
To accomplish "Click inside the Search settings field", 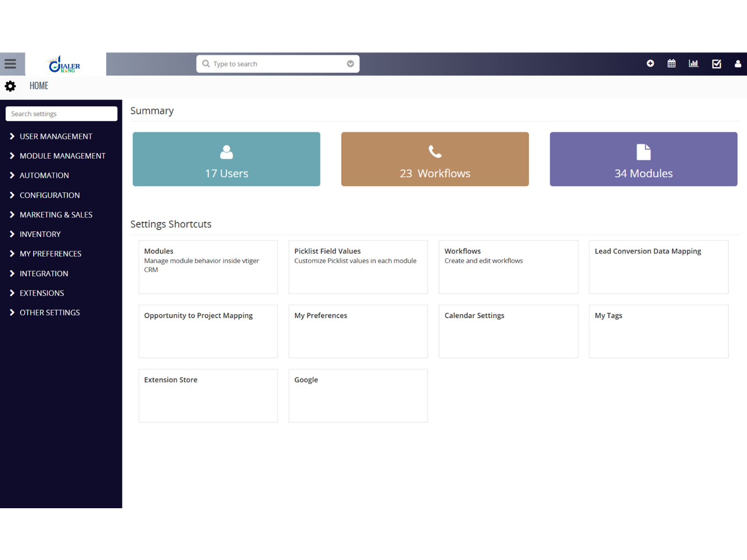I will click(x=61, y=113).
